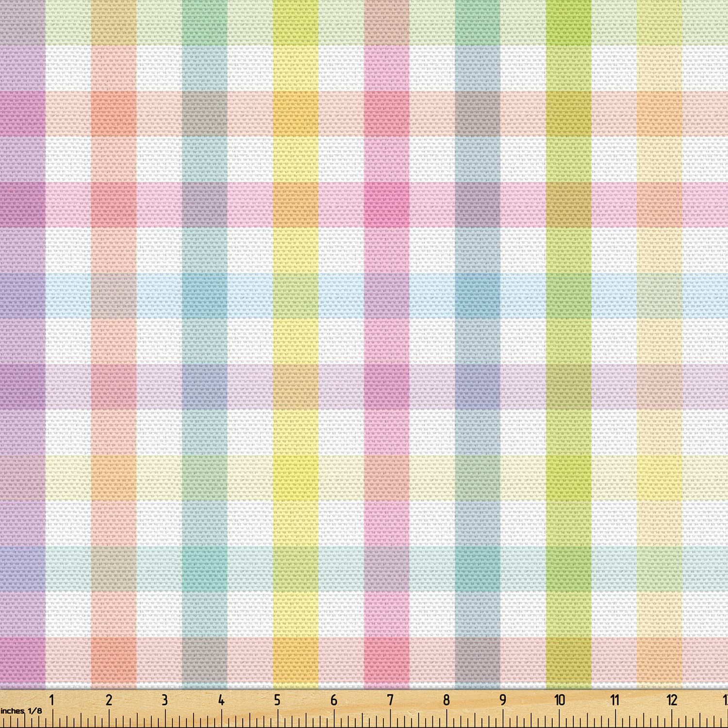Click the number 9 on the ruler

[503, 700]
